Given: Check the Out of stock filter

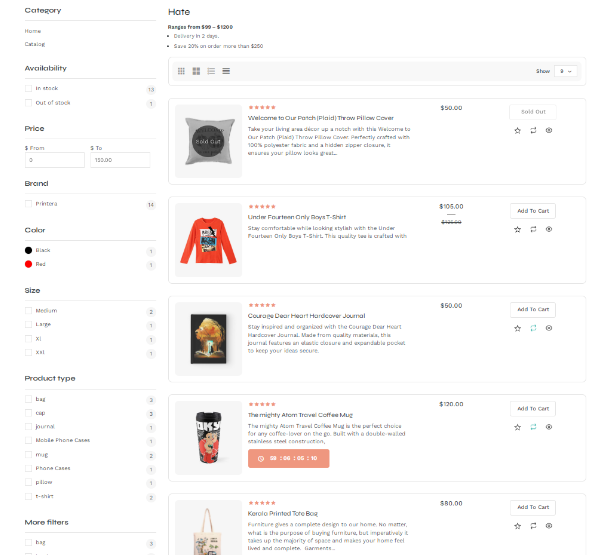Looking at the screenshot, I should 29,102.
